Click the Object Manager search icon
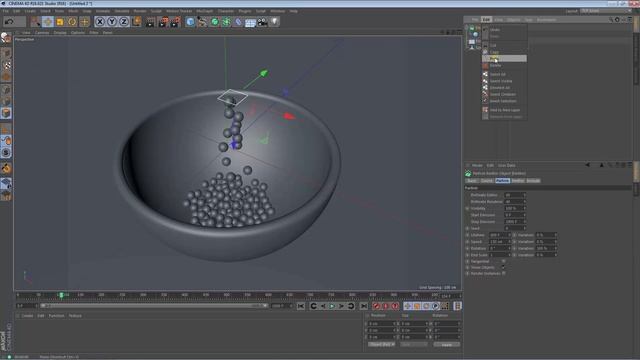Viewport: 640px width, 360px height. pyautogui.click(x=611, y=20)
